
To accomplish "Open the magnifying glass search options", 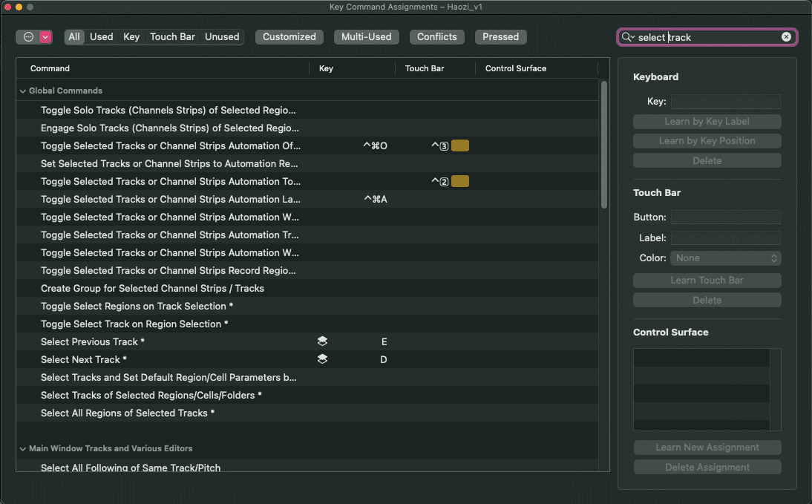I will point(628,37).
